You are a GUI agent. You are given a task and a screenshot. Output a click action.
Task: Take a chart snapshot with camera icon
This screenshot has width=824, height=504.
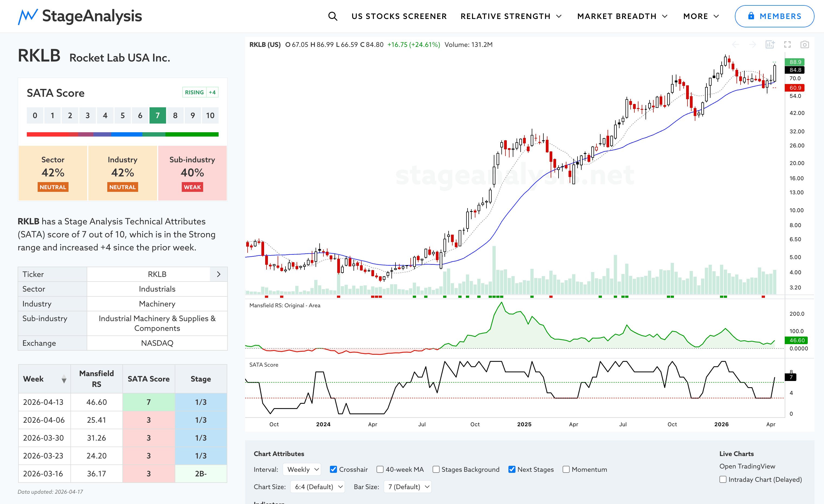tap(804, 44)
